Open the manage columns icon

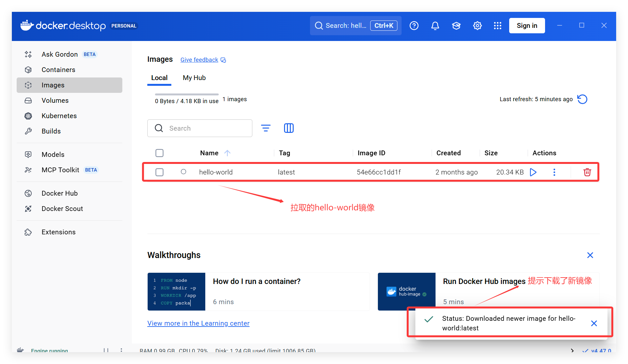click(x=289, y=128)
